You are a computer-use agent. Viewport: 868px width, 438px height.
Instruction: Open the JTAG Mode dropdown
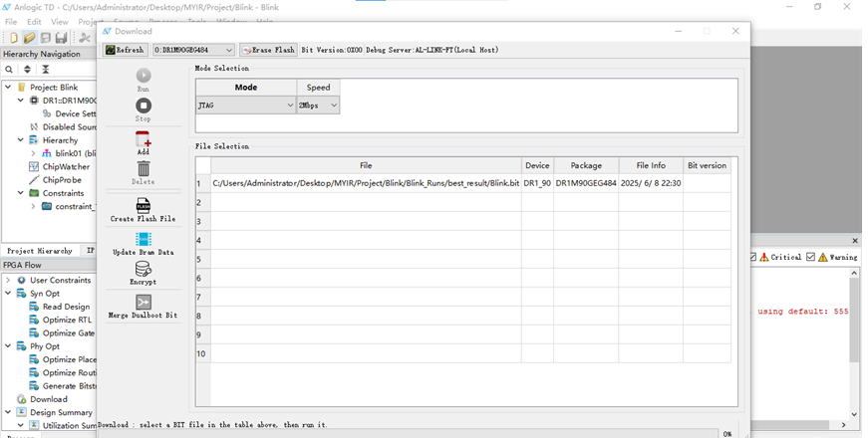tap(246, 106)
